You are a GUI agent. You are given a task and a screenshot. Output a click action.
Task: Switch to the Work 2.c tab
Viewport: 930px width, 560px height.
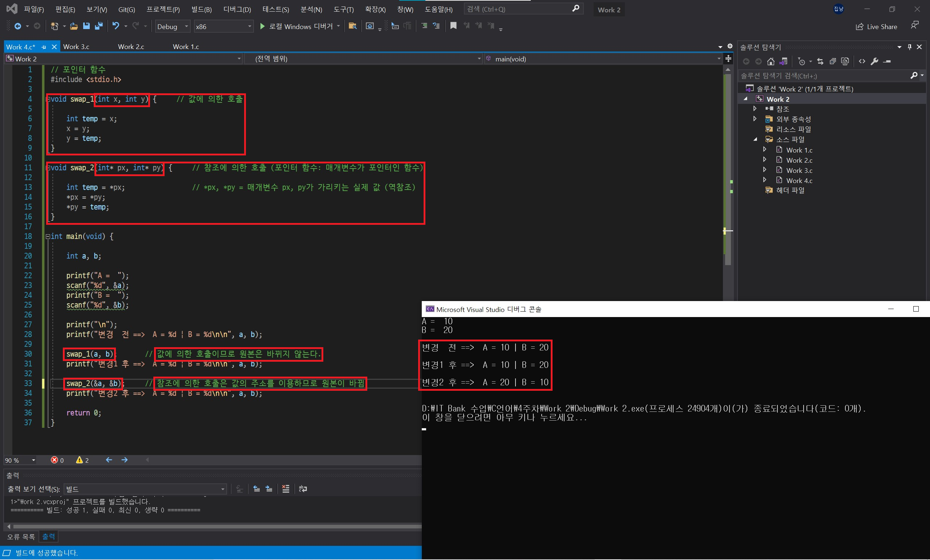click(x=131, y=47)
